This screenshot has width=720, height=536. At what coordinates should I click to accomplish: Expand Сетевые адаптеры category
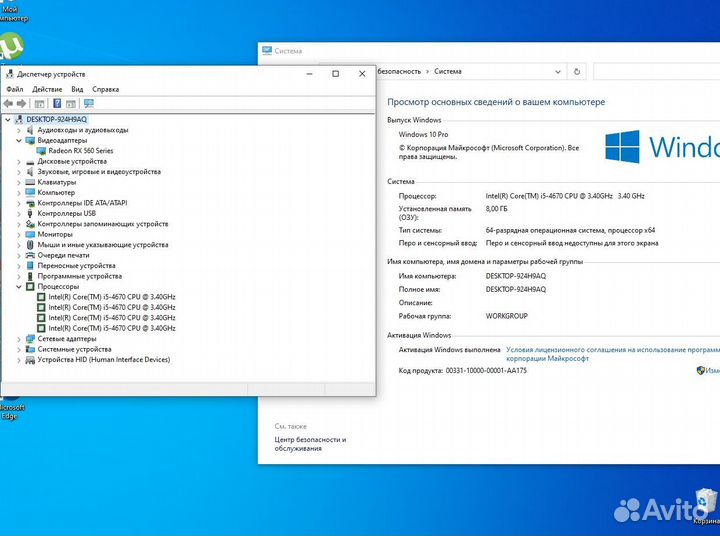19,339
